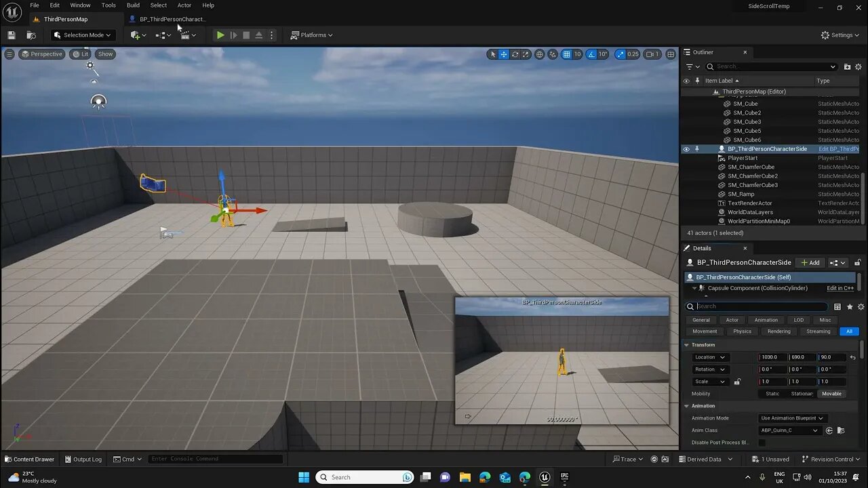The height and width of the screenshot is (488, 868).
Task: Collapse the Transform section
Action: tap(686, 345)
